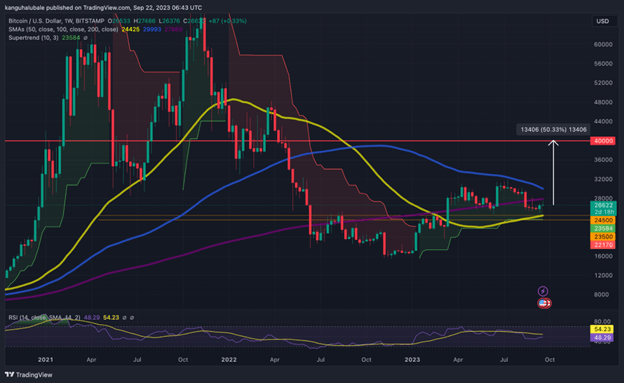Click the orange 24500 price label
This screenshot has width=624, height=383.
click(x=603, y=220)
